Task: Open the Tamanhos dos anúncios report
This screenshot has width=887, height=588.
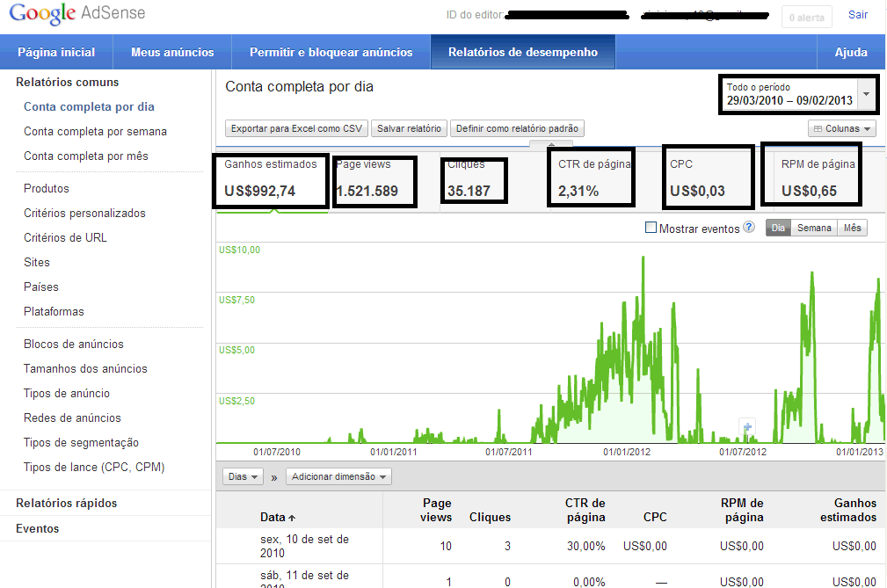Action: [x=85, y=368]
